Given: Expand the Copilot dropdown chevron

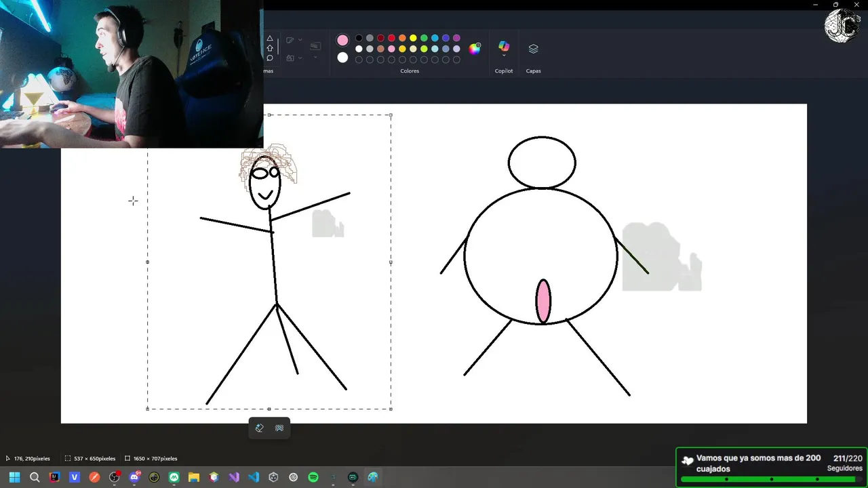Looking at the screenshot, I should 504,56.
